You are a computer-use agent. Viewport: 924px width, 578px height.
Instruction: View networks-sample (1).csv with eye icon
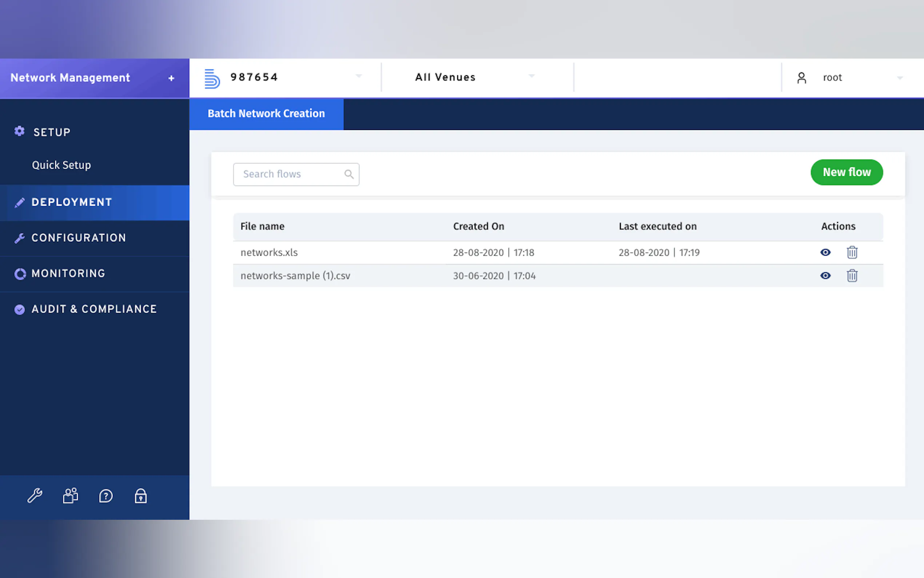click(x=825, y=276)
